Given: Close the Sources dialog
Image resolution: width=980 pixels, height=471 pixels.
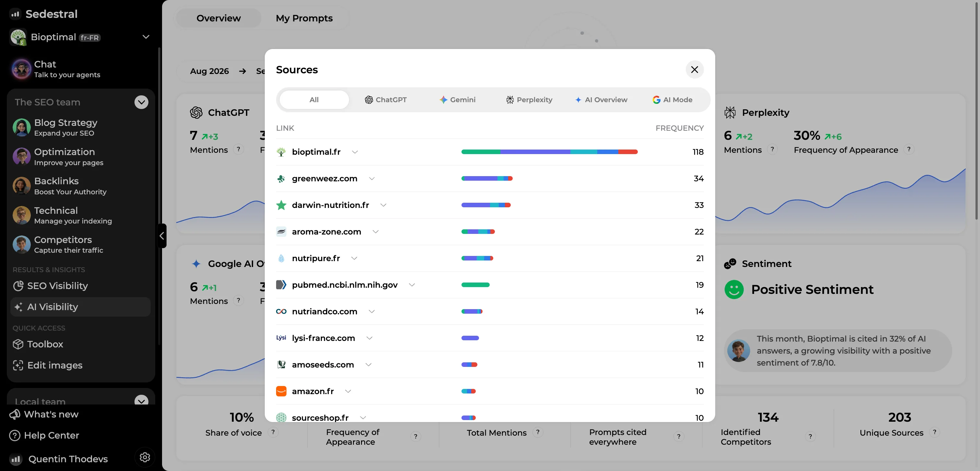Looking at the screenshot, I should click(x=694, y=70).
